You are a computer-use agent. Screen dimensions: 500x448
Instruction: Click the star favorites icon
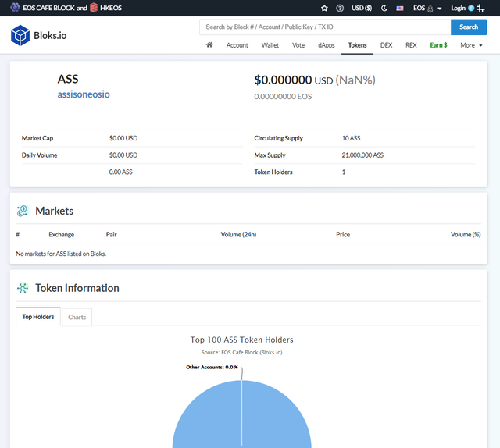(324, 8)
